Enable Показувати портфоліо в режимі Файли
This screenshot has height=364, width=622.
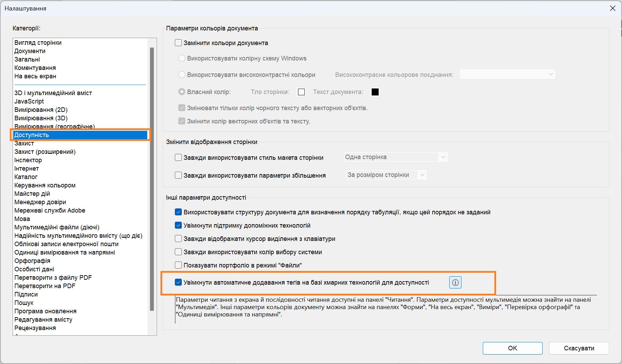pos(178,265)
